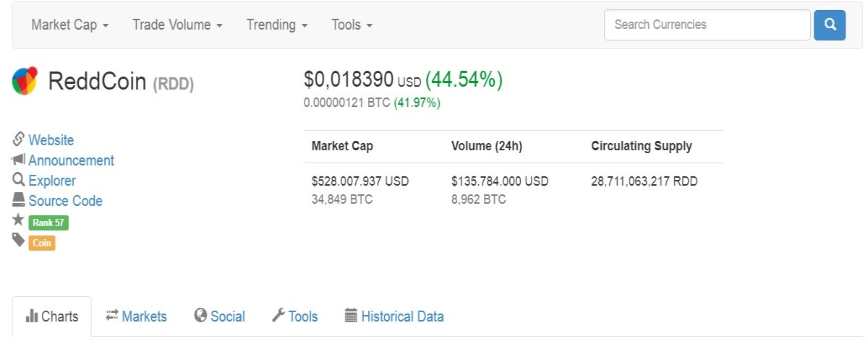The width and height of the screenshot is (868, 341).
Task: Open the Tools dropdown in navbar
Action: [352, 25]
